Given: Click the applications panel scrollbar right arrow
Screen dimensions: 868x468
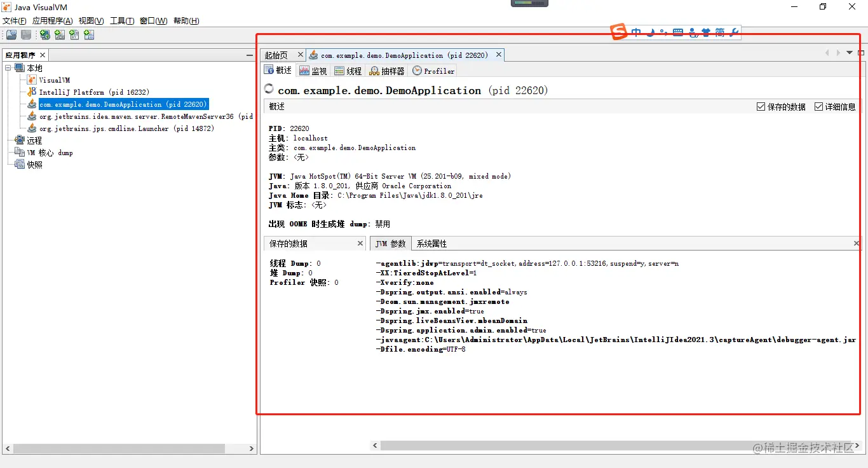Looking at the screenshot, I should [251, 448].
